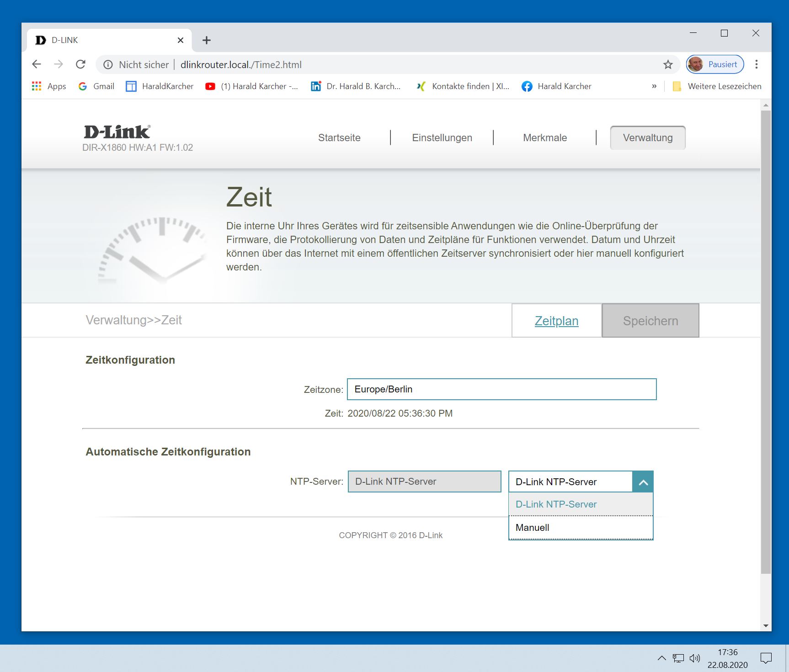The width and height of the screenshot is (789, 672).
Task: Click the page vertical scrollbar
Action: coord(766,342)
